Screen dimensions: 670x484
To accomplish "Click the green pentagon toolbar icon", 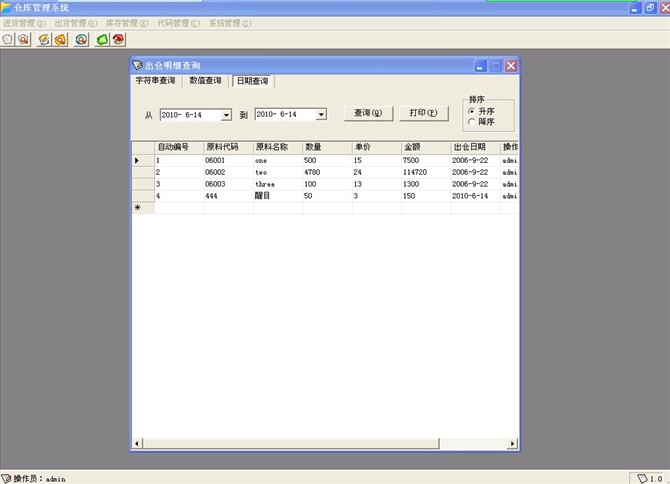I will coord(102,40).
